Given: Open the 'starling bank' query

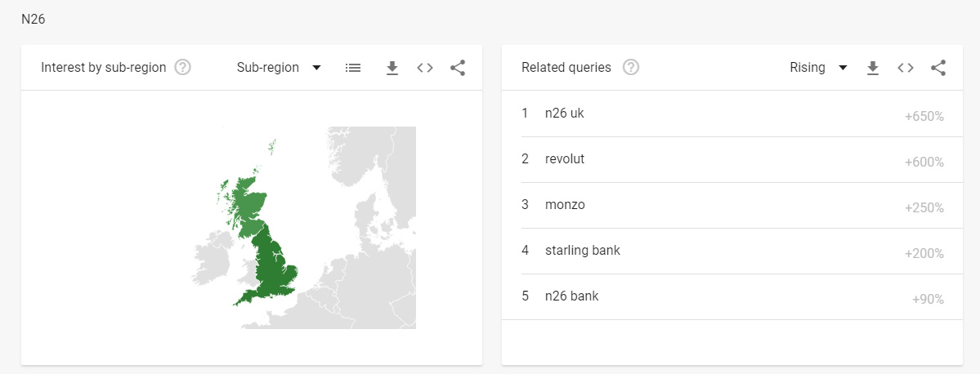Looking at the screenshot, I should pyautogui.click(x=582, y=251).
